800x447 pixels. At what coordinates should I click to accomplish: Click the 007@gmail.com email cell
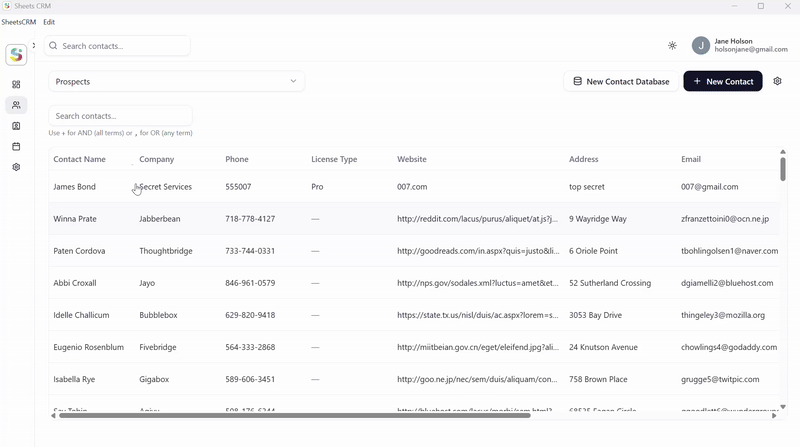[x=710, y=187]
